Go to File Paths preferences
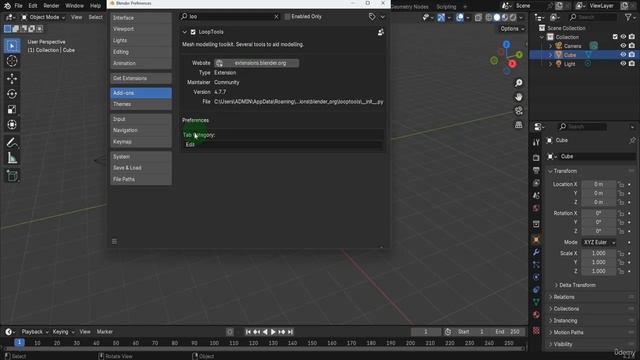640x360 pixels. click(x=141, y=179)
